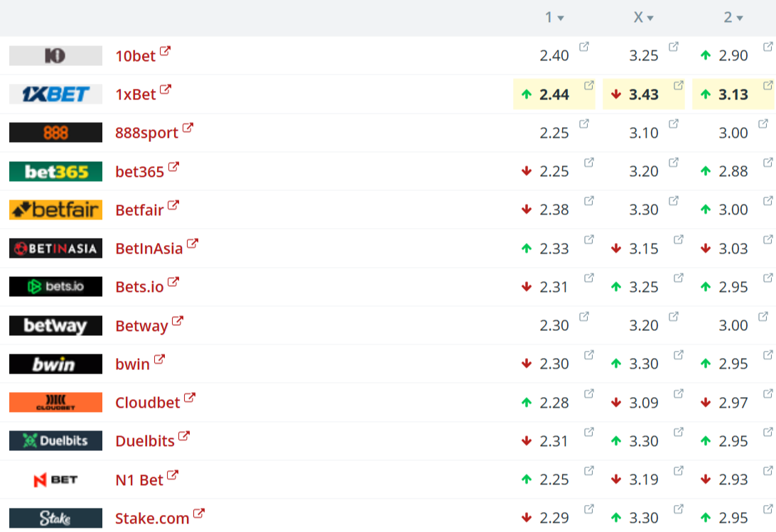Click the external link icon next to Betfair

pyautogui.click(x=173, y=205)
